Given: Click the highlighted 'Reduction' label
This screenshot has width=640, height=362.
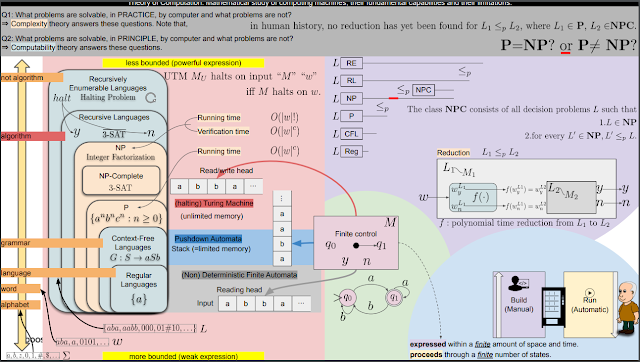Looking at the screenshot, I should pyautogui.click(x=453, y=153).
